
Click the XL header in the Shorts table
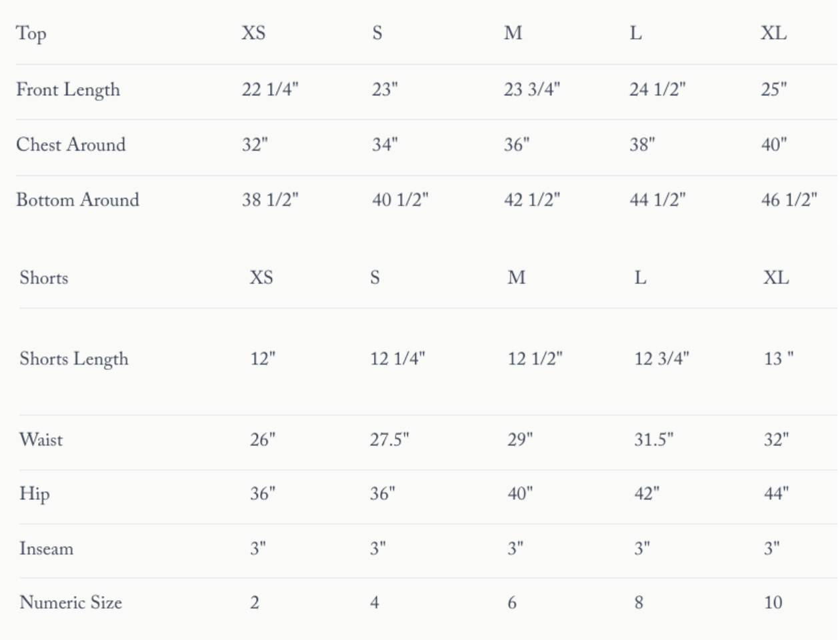coord(776,277)
